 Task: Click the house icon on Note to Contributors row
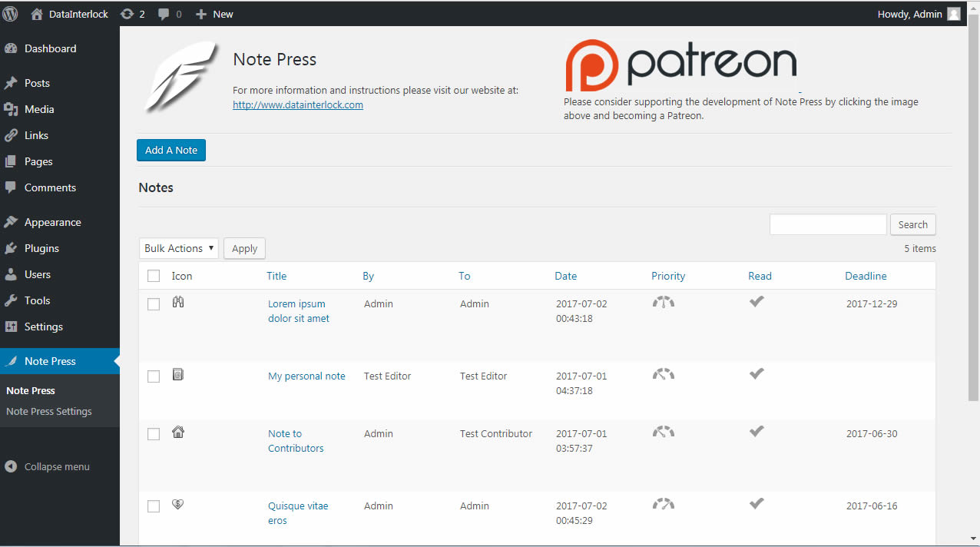[x=178, y=432]
